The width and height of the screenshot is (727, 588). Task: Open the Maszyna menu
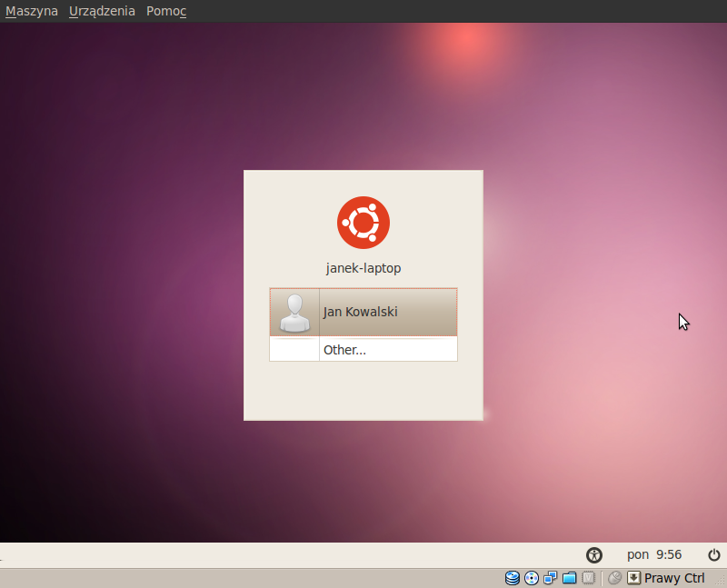(x=32, y=11)
